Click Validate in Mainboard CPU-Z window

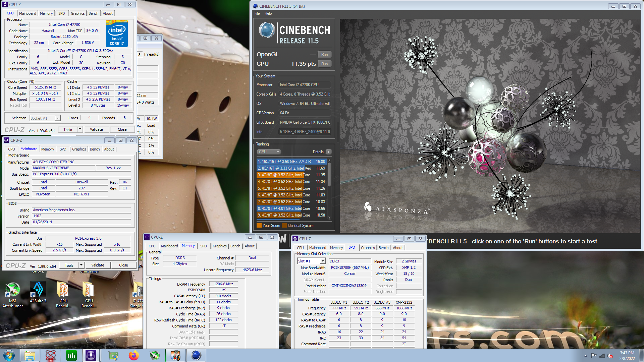(x=98, y=265)
